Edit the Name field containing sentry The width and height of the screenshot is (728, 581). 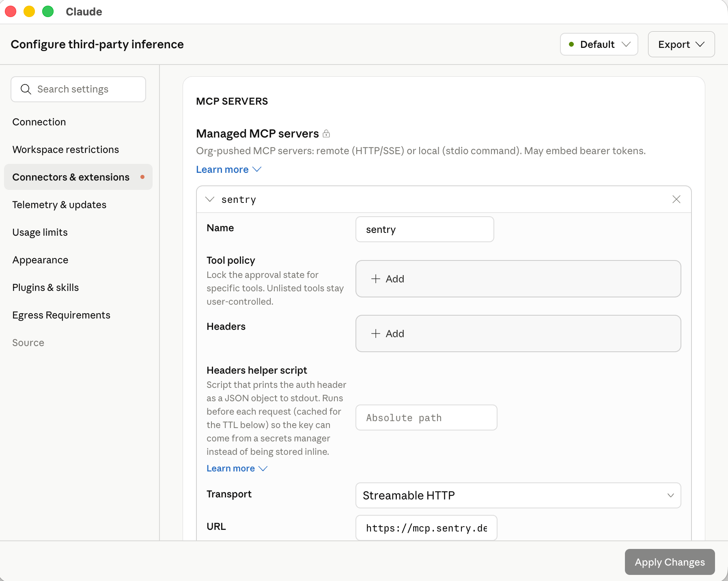tap(425, 229)
